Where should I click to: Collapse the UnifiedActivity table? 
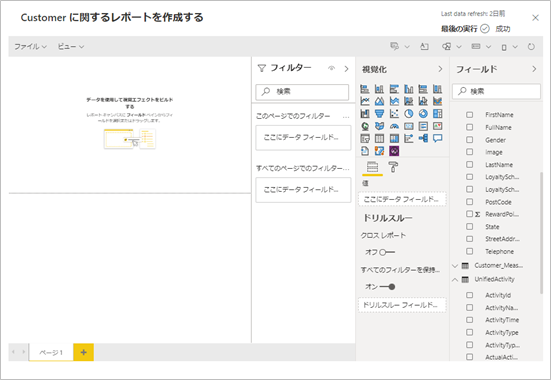tap(455, 279)
